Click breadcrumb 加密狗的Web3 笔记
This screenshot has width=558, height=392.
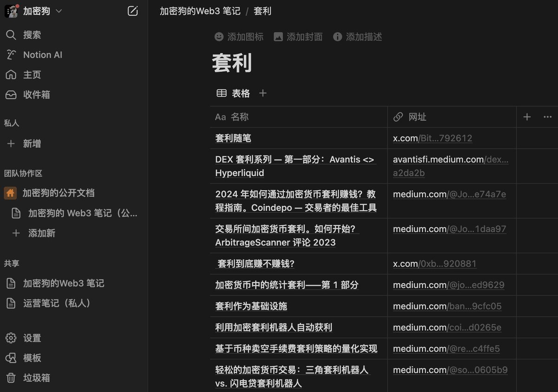pos(200,11)
